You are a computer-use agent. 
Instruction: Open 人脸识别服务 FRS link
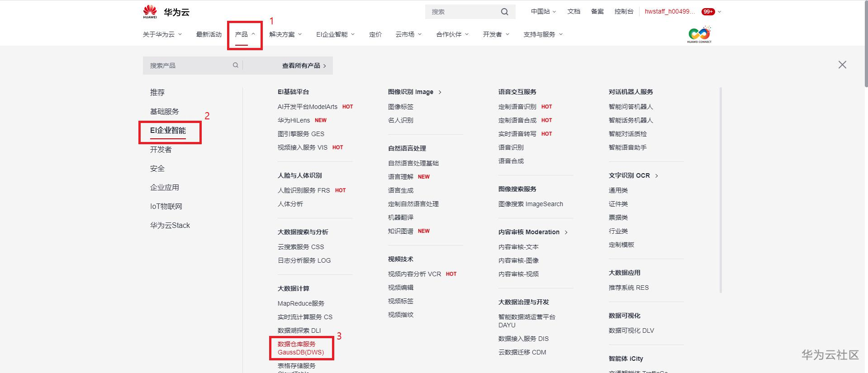pos(304,190)
